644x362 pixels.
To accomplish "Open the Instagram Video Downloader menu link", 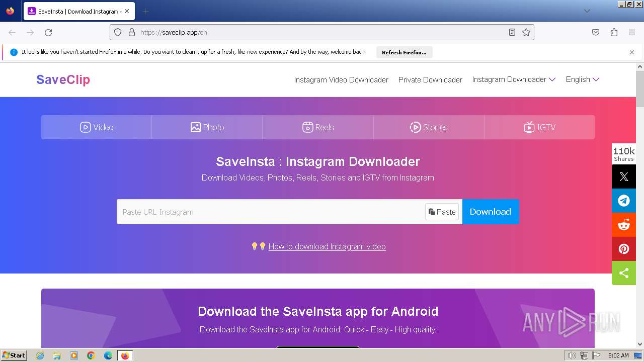I will click(341, 80).
